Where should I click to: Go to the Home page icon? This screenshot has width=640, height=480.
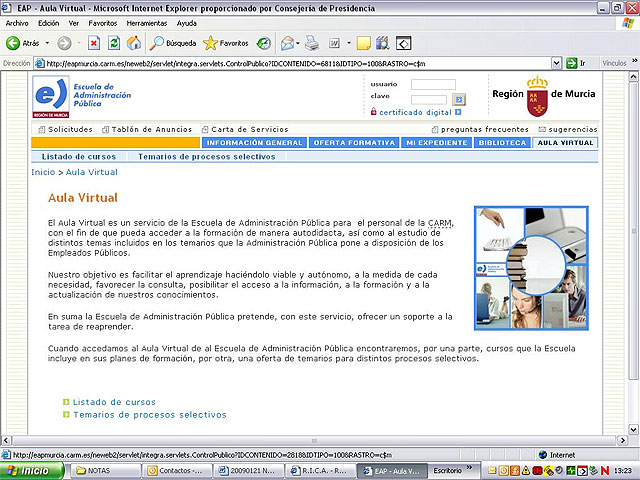pyautogui.click(x=134, y=43)
